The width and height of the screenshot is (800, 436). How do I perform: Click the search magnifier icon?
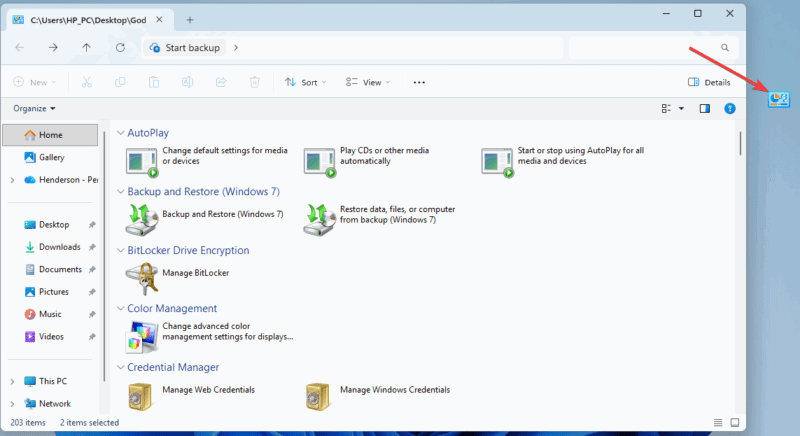[x=724, y=47]
